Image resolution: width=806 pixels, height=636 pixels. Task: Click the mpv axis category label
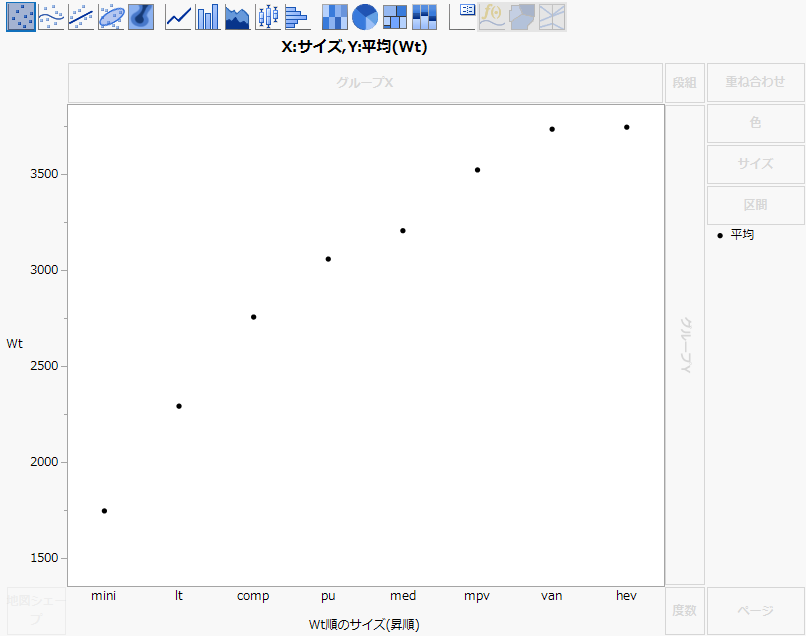(x=477, y=596)
